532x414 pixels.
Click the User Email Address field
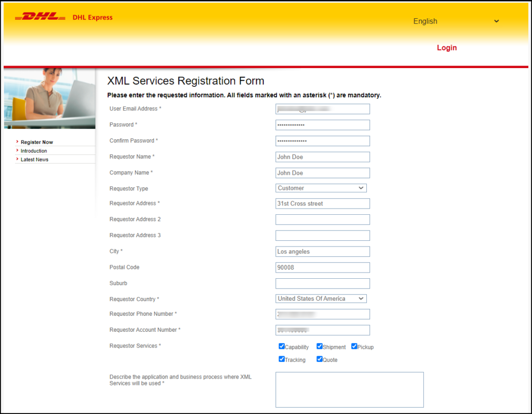tap(322, 109)
